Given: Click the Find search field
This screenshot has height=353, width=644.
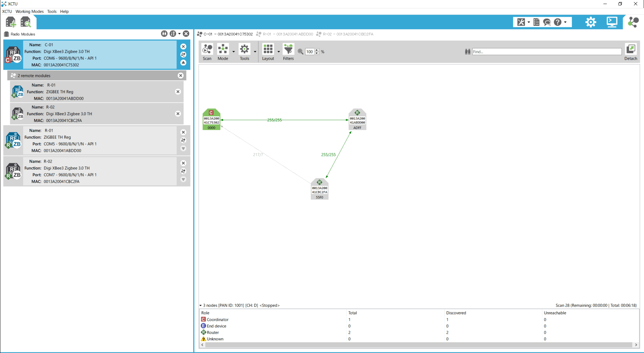Looking at the screenshot, I should point(546,52).
